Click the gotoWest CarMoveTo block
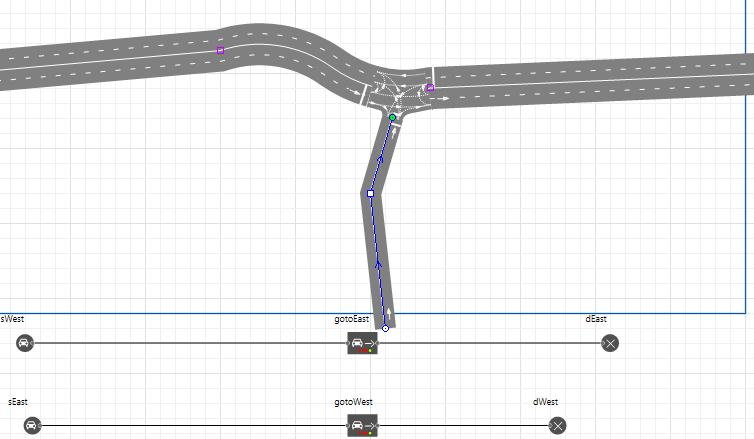The image size is (754, 439). [362, 426]
